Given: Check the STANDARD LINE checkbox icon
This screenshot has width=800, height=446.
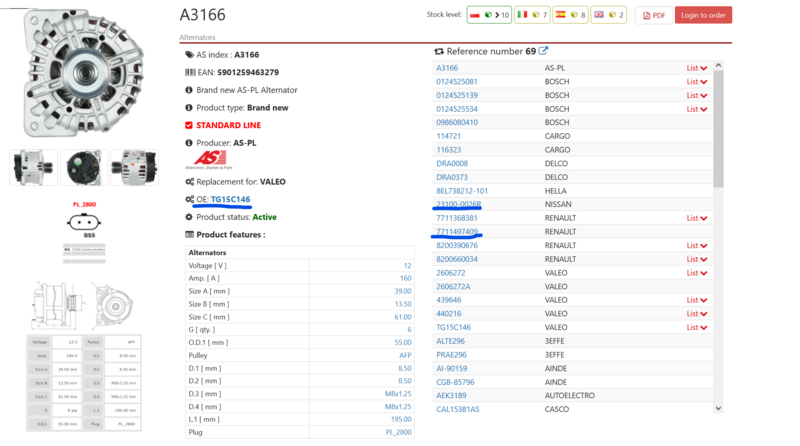Looking at the screenshot, I should (x=189, y=126).
